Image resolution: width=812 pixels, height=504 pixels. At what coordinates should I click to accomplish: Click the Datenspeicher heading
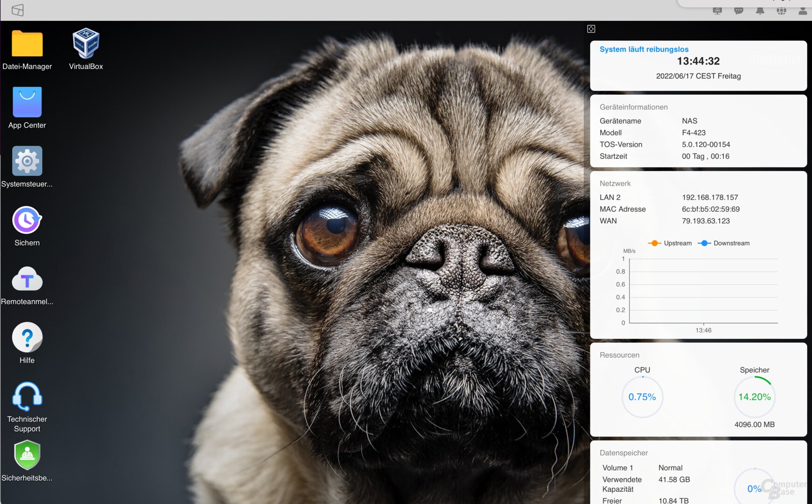click(623, 453)
